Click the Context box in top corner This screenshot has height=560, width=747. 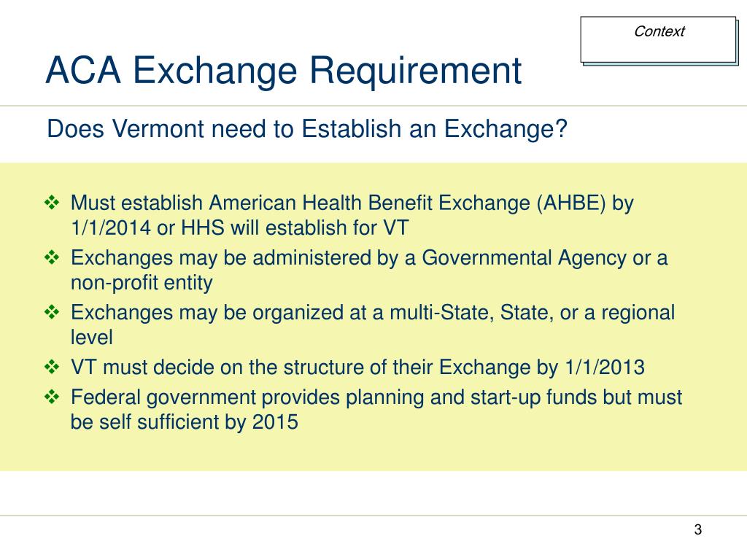659,40
